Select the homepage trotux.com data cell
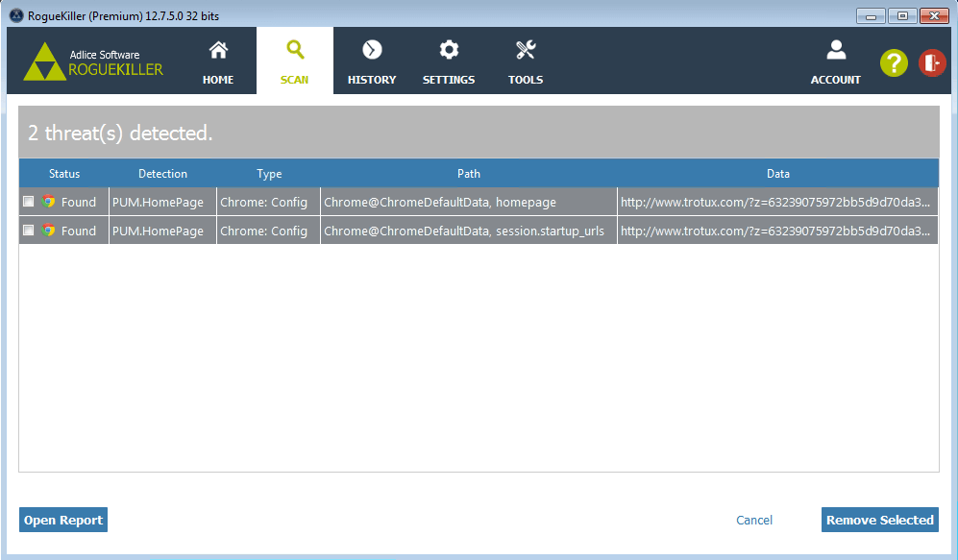This screenshot has width=958, height=560. click(x=776, y=202)
